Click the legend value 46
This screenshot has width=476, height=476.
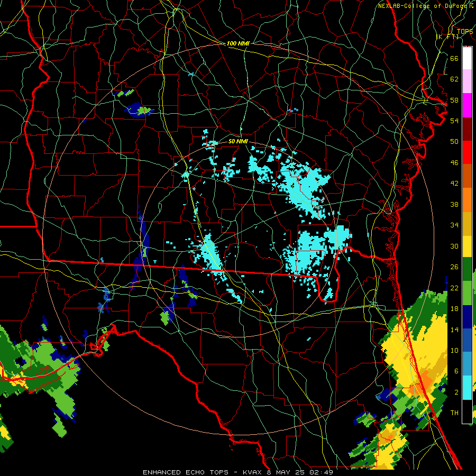coord(454,163)
